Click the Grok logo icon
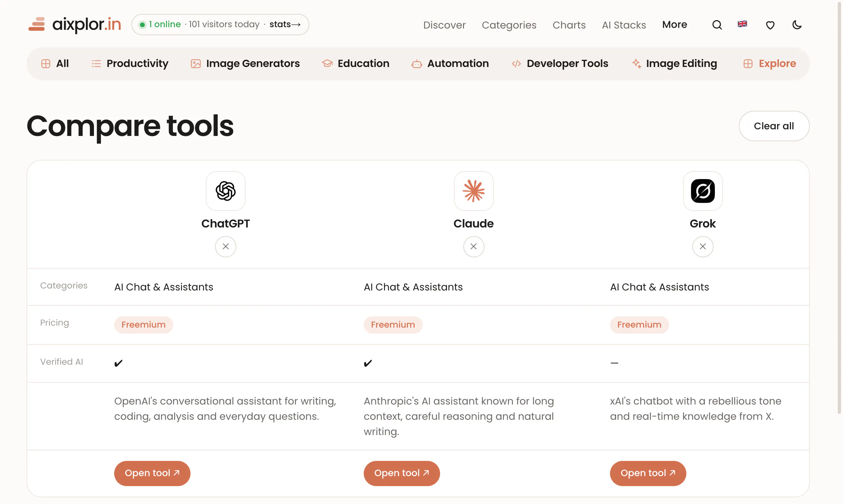The height and width of the screenshot is (504, 843). tap(703, 191)
